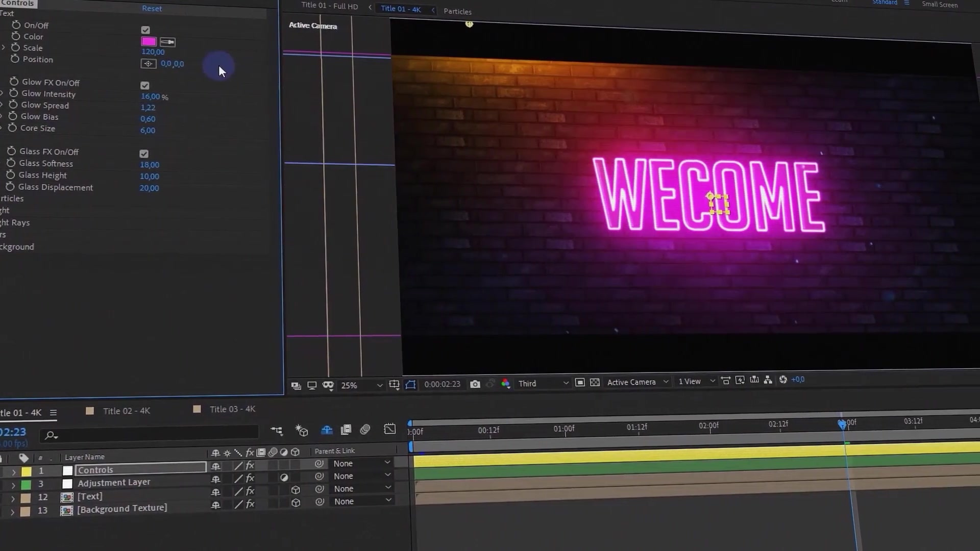This screenshot has width=980, height=551.
Task: Expand the Controls layer properties
Action: (14, 472)
